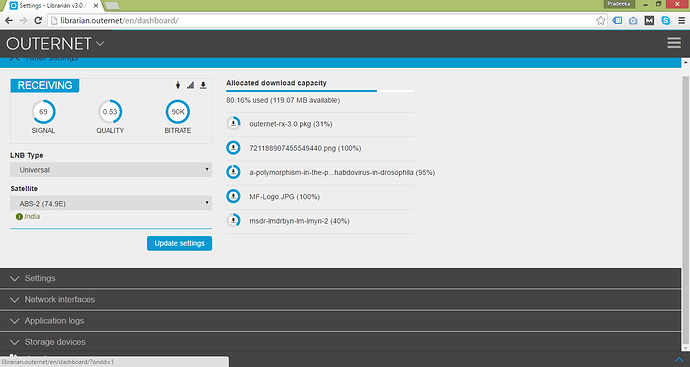Click the M extension icon in toolbar

(649, 20)
